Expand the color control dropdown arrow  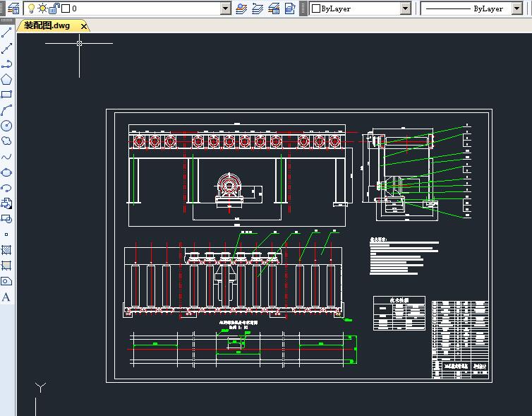[x=406, y=8]
